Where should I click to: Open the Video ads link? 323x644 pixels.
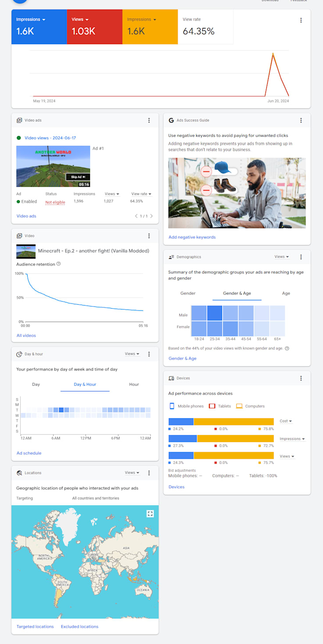[x=26, y=216]
